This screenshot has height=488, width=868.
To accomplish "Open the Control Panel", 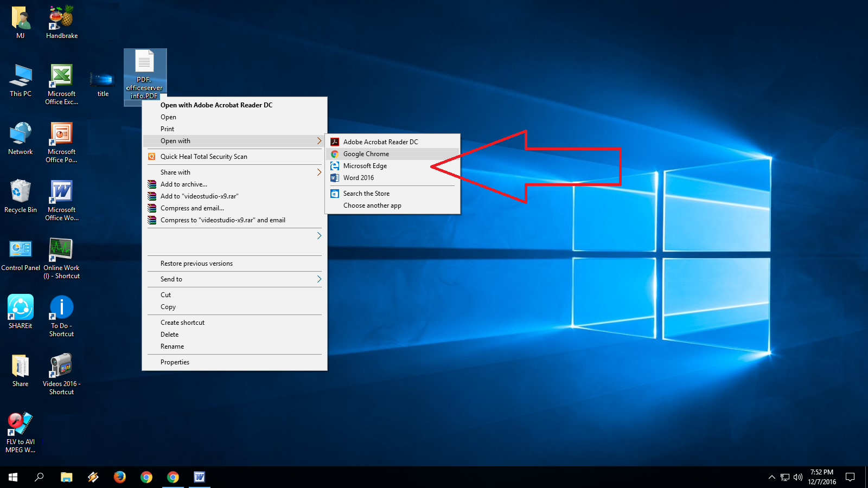I will click(x=21, y=249).
